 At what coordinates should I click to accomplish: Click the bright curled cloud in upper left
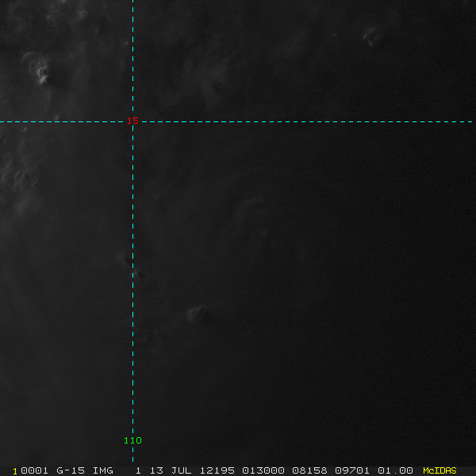(38, 68)
